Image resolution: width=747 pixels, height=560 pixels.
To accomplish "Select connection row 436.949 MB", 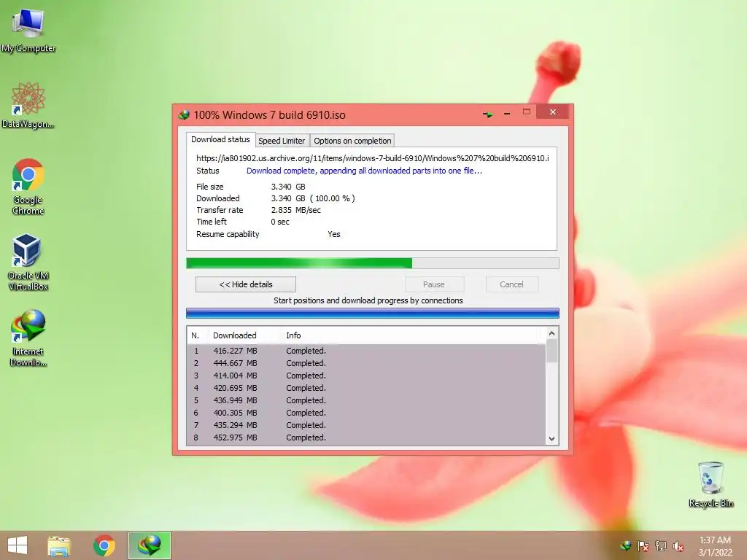I will [x=366, y=400].
